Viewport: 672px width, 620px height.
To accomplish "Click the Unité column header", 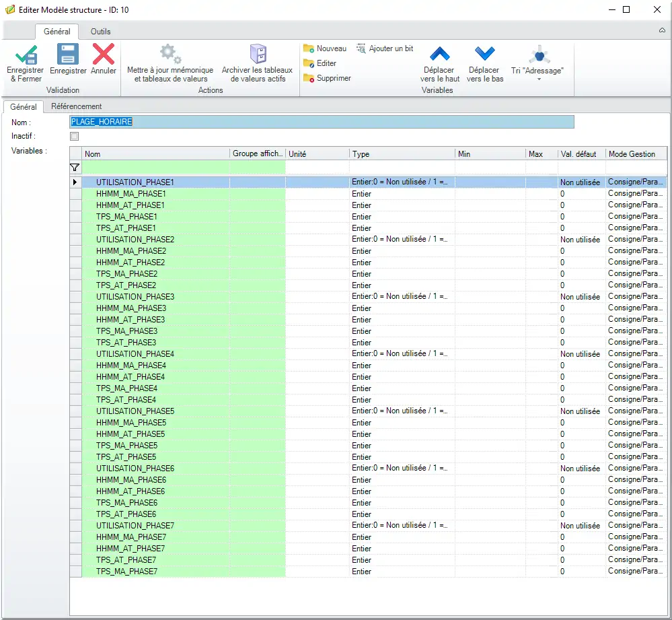I will [318, 154].
